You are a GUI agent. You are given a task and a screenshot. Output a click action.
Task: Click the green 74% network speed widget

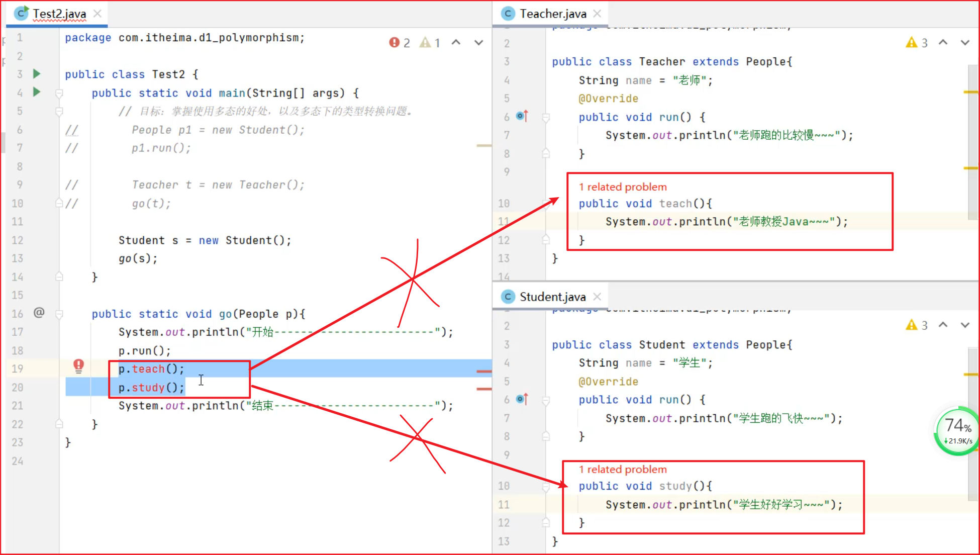(958, 430)
